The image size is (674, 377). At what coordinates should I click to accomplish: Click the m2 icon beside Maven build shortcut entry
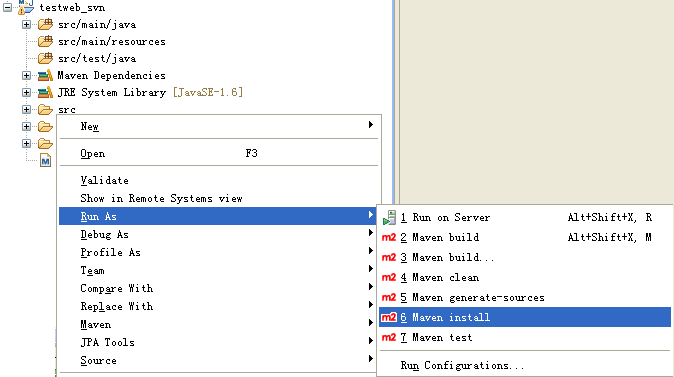tap(389, 237)
